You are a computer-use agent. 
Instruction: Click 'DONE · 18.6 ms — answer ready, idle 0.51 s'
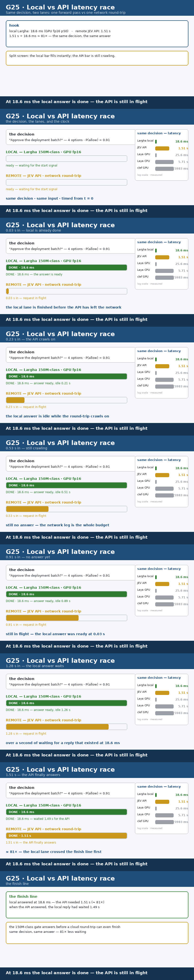click(38, 492)
